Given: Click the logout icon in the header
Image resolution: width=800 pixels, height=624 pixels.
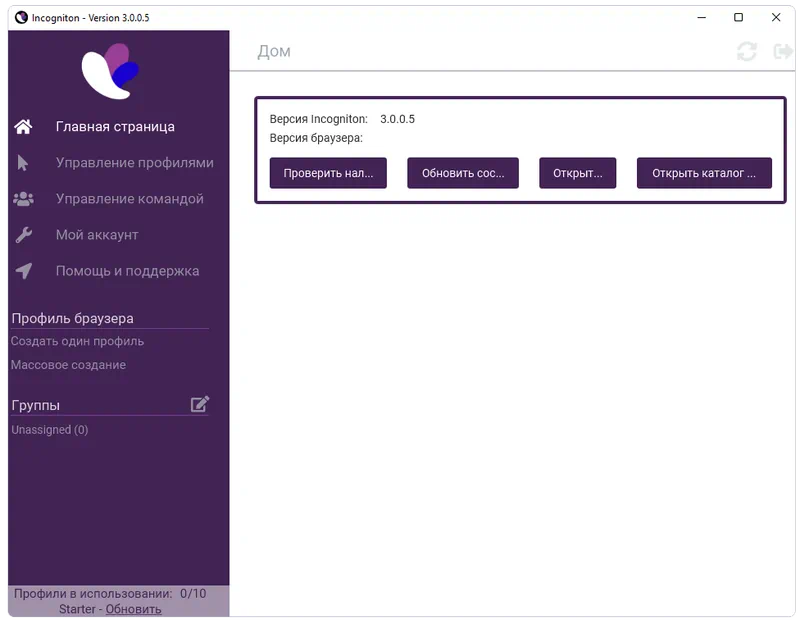Looking at the screenshot, I should 783,52.
